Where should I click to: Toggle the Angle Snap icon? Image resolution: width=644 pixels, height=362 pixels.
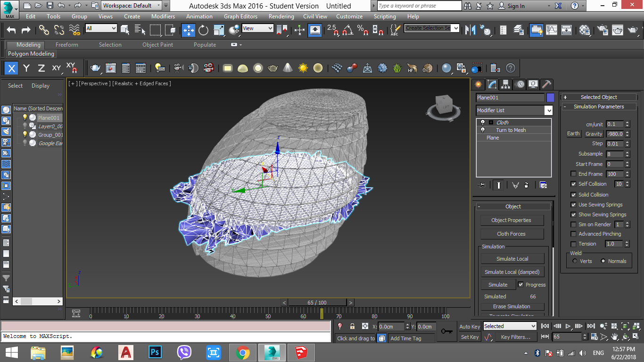pos(347,30)
